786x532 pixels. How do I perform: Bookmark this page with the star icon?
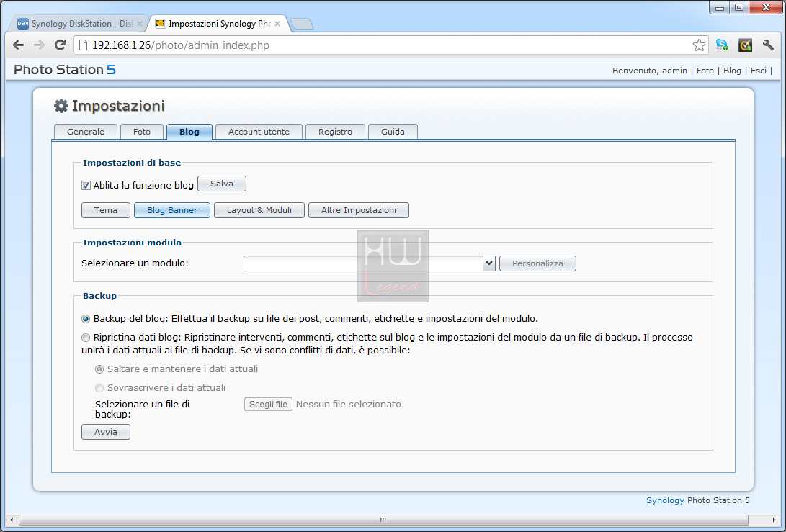point(699,45)
